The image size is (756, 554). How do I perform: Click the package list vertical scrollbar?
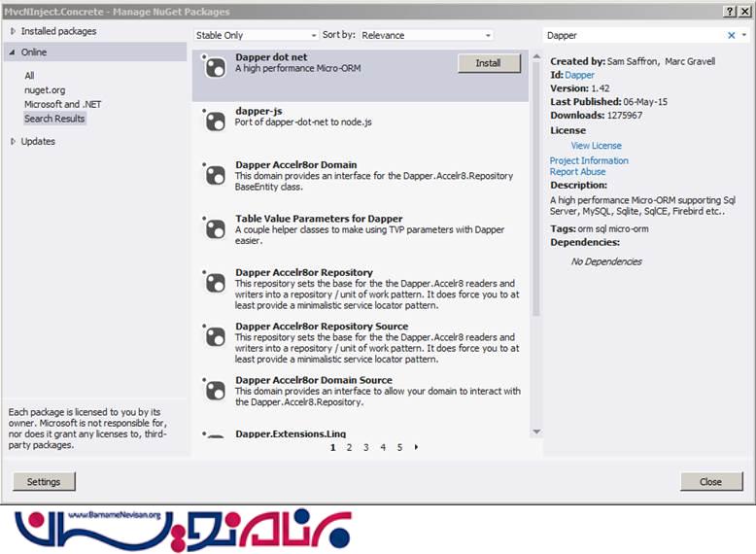(536, 243)
